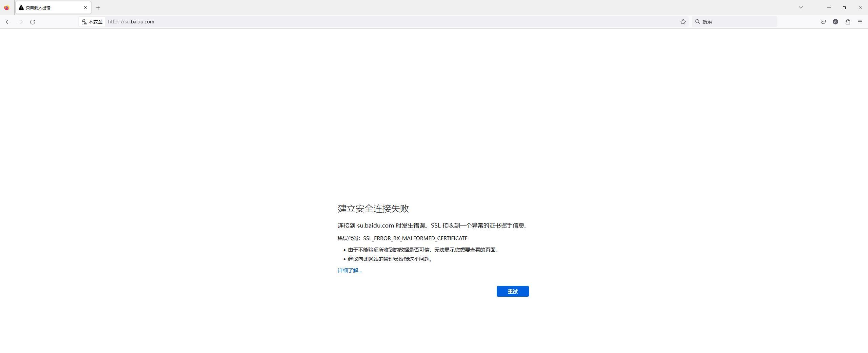Select the 页面载入出错 tab
Screen dimensions: 868x353
[x=53, y=7]
